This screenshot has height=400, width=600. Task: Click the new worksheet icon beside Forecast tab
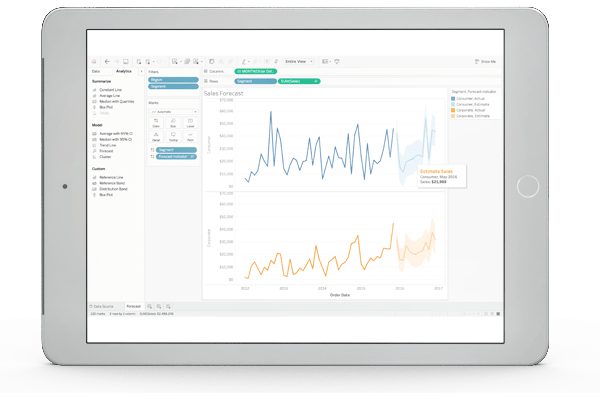[150, 306]
